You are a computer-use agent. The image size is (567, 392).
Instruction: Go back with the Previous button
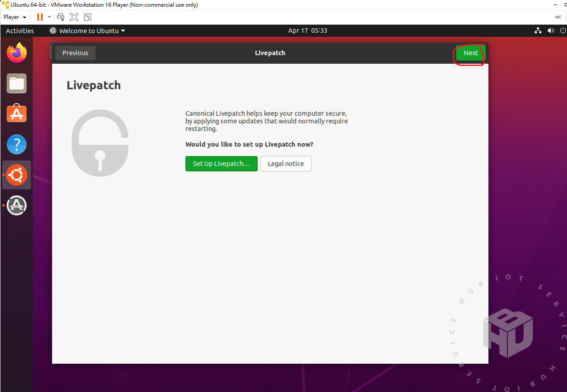point(75,53)
